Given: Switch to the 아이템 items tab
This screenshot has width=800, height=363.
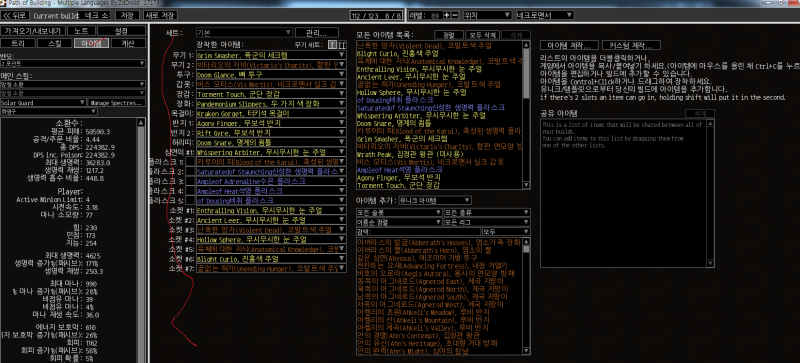Looking at the screenshot, I should click(91, 43).
